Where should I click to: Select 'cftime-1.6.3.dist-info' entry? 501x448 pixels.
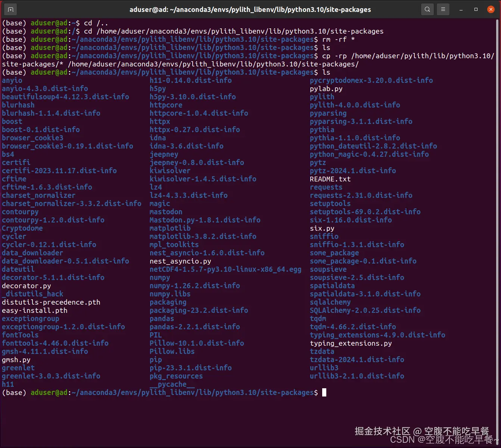pyautogui.click(x=47, y=187)
